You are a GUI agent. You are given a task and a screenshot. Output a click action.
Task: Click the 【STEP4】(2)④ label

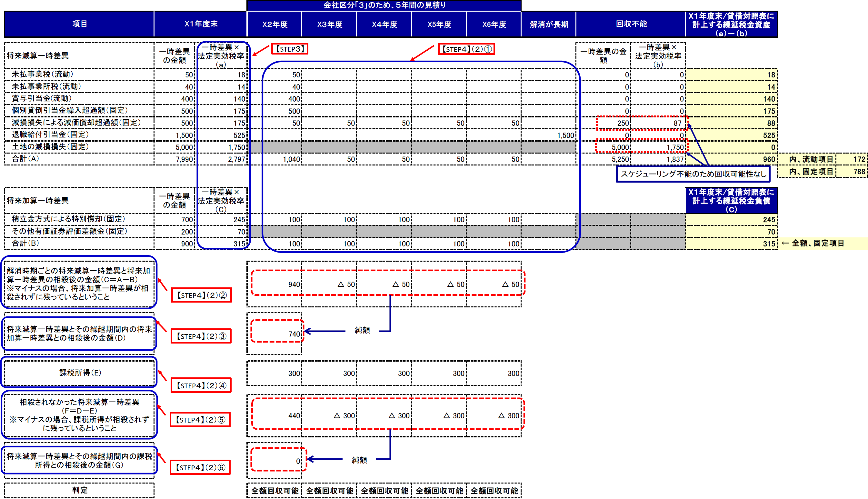pos(201,385)
